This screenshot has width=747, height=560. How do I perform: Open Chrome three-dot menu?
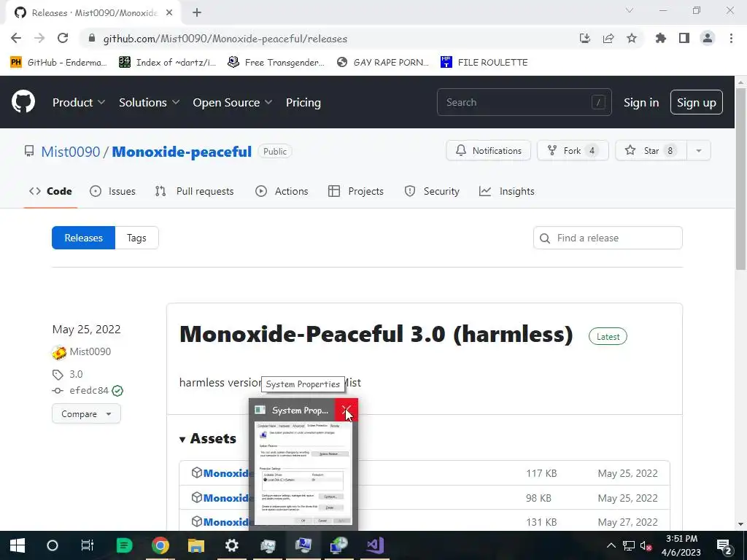731,38
